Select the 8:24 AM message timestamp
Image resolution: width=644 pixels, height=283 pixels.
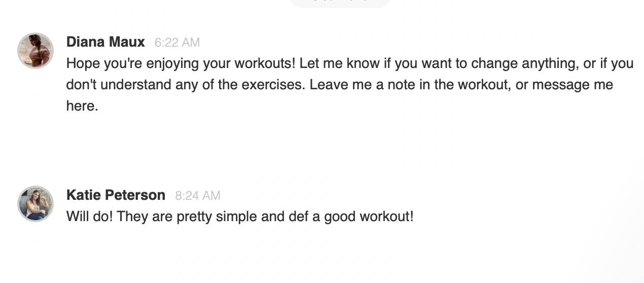(x=197, y=196)
